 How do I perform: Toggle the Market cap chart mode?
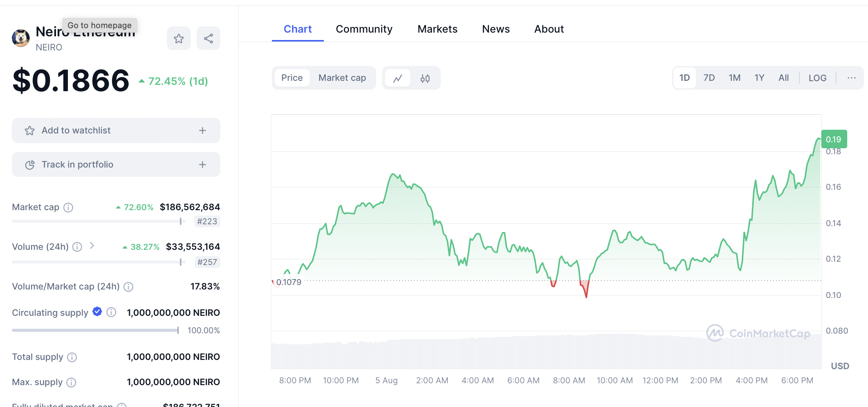coord(342,78)
